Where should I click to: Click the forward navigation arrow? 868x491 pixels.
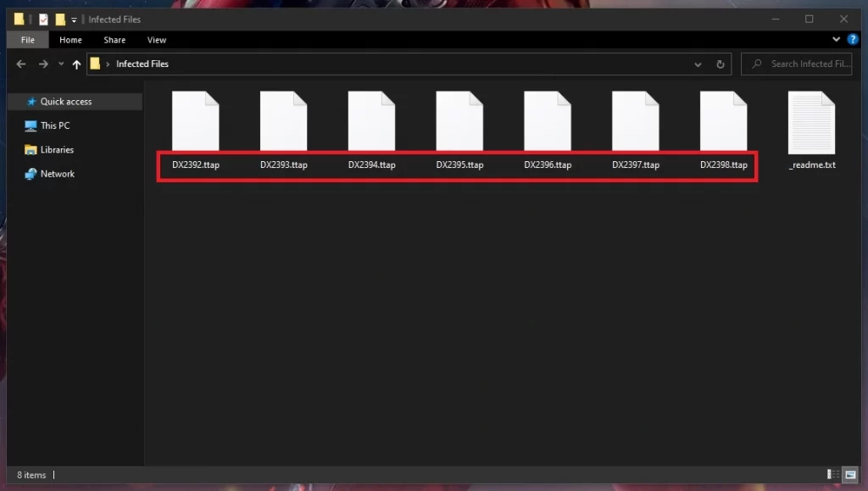(x=43, y=64)
